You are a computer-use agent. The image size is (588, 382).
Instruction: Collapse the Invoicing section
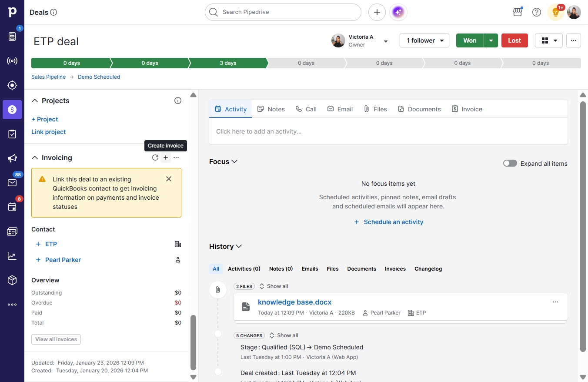[x=35, y=157]
